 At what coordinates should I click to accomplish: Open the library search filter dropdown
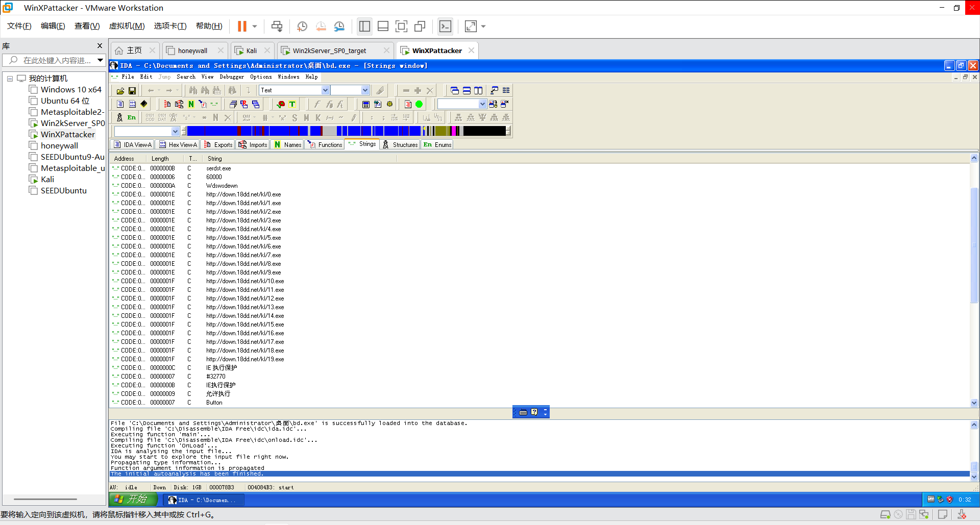click(100, 60)
